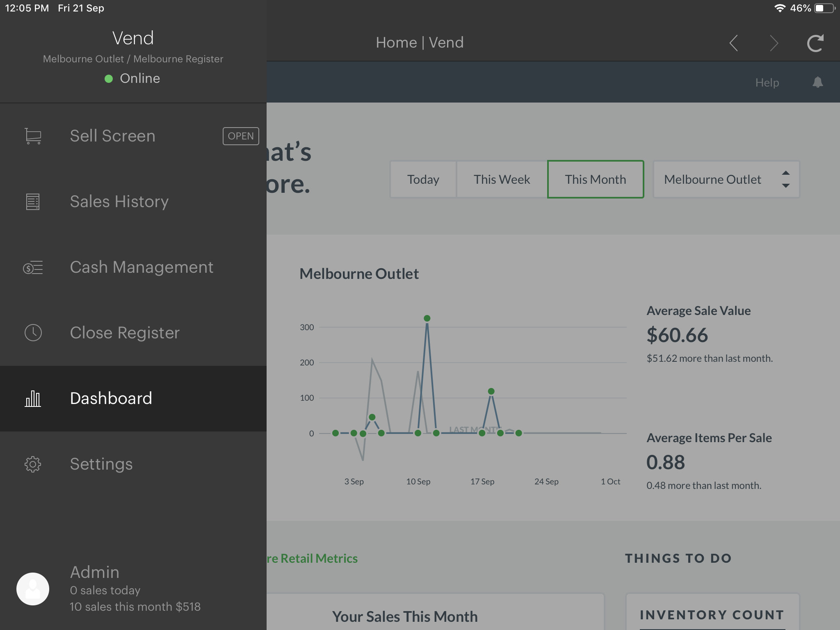Select the This Month range button
Viewport: 840px width, 630px height.
595,179
